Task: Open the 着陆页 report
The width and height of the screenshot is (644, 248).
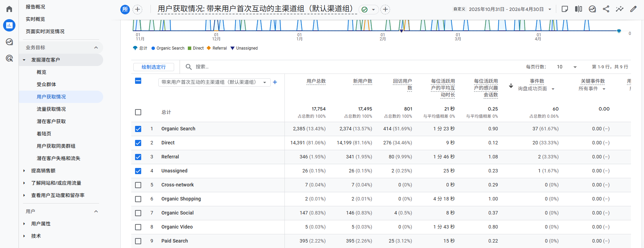Action: (44, 134)
